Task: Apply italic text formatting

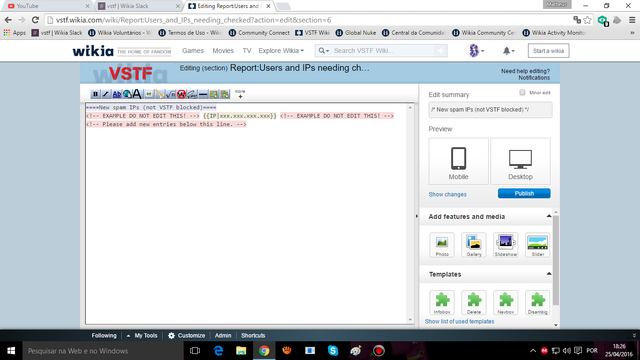Action: pos(106,94)
